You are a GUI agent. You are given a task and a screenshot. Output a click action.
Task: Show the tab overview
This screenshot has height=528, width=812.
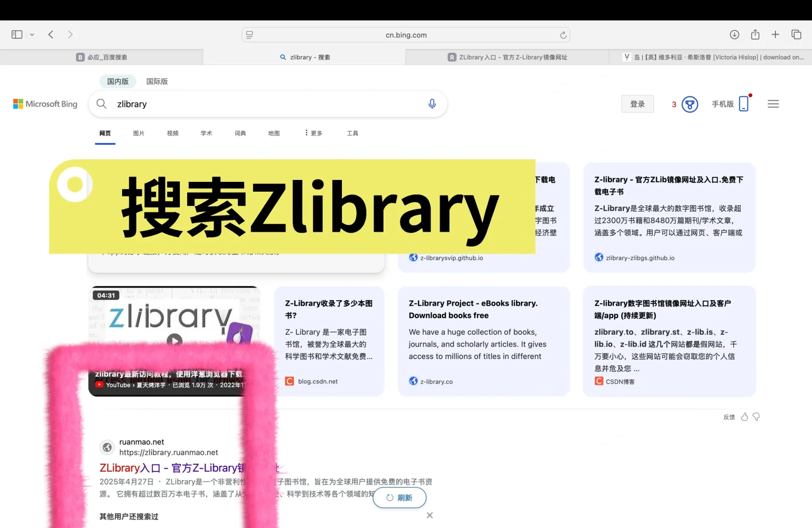796,35
